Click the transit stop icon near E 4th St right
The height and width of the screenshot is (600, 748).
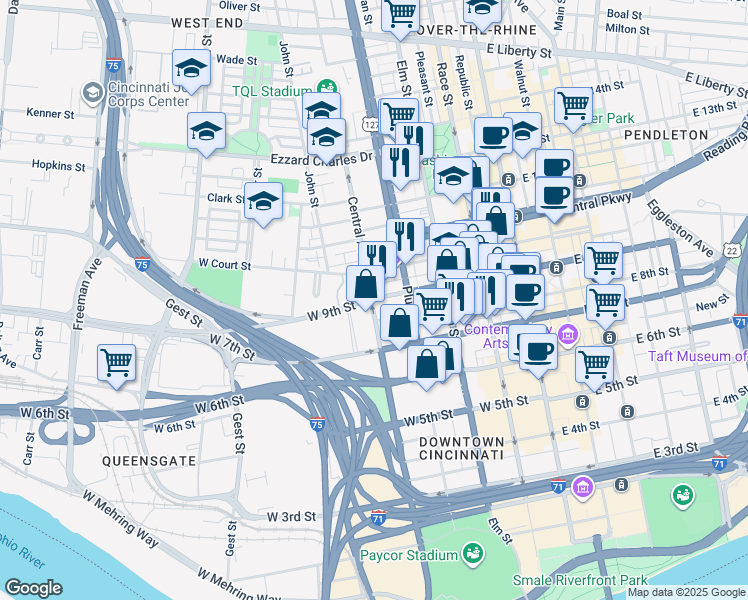coord(627,411)
